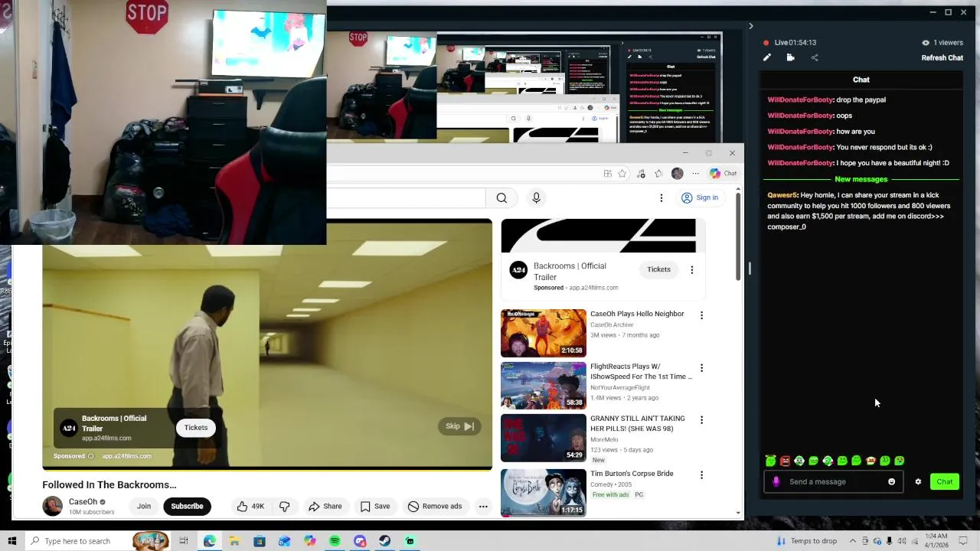The height and width of the screenshot is (551, 980).
Task: Click the purple microphone icon in message box
Action: coord(776,481)
